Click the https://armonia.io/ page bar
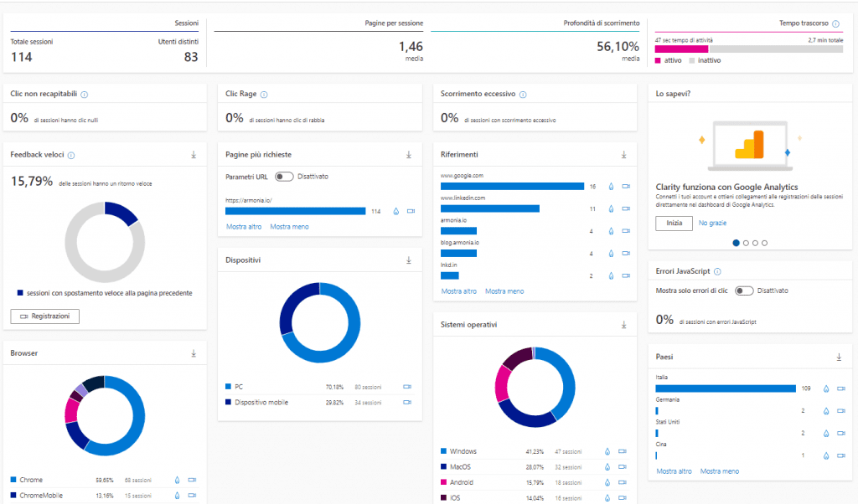Image resolution: width=858 pixels, height=504 pixels. 296,211
